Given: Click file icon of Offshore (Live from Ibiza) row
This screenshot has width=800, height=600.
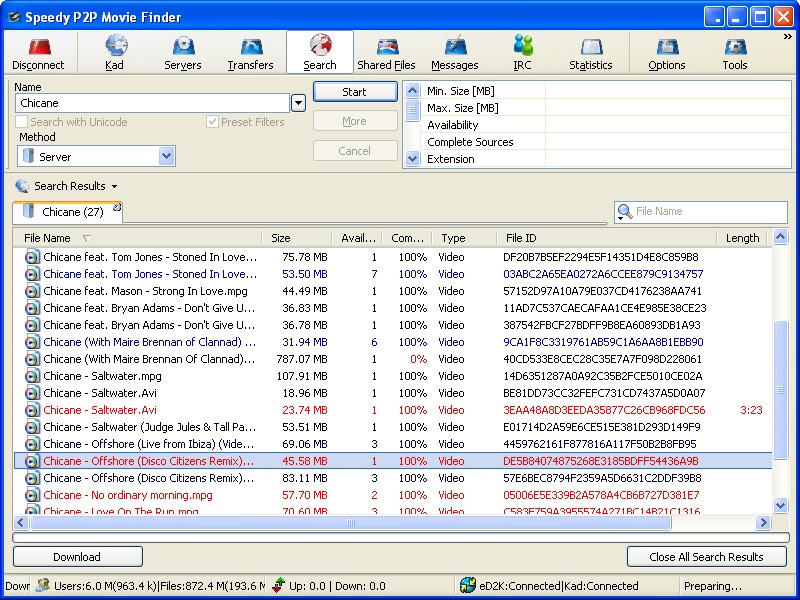Looking at the screenshot, I should (x=32, y=444).
